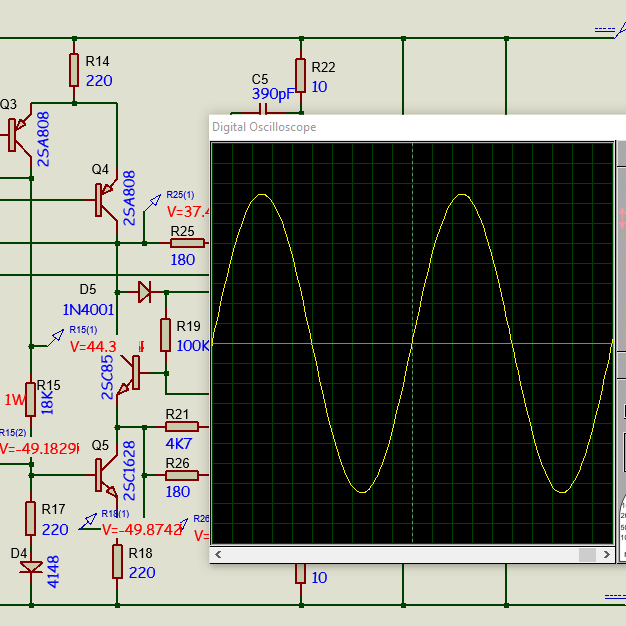Select the R22 resistor symbol
Screen dimensions: 626x626
(x=301, y=75)
